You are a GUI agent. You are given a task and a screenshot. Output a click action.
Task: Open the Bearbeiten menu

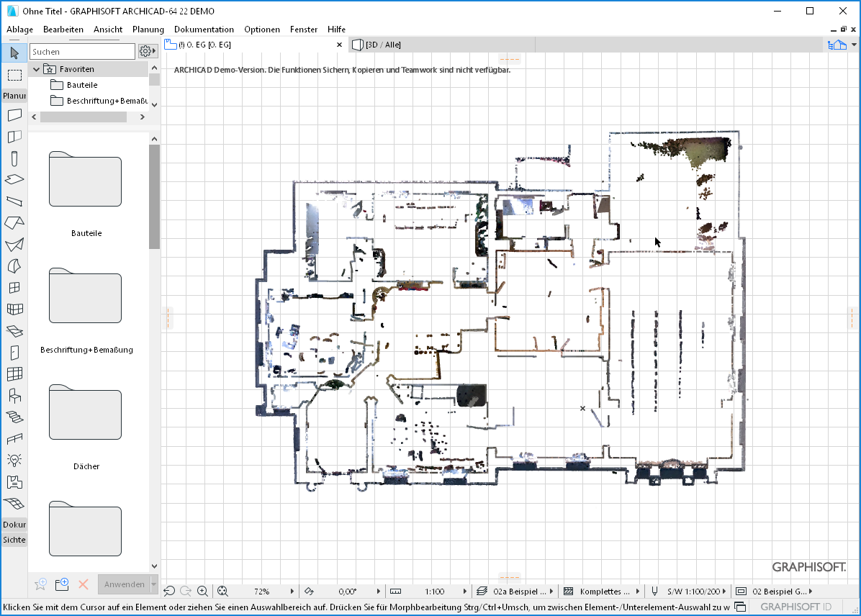(x=63, y=29)
